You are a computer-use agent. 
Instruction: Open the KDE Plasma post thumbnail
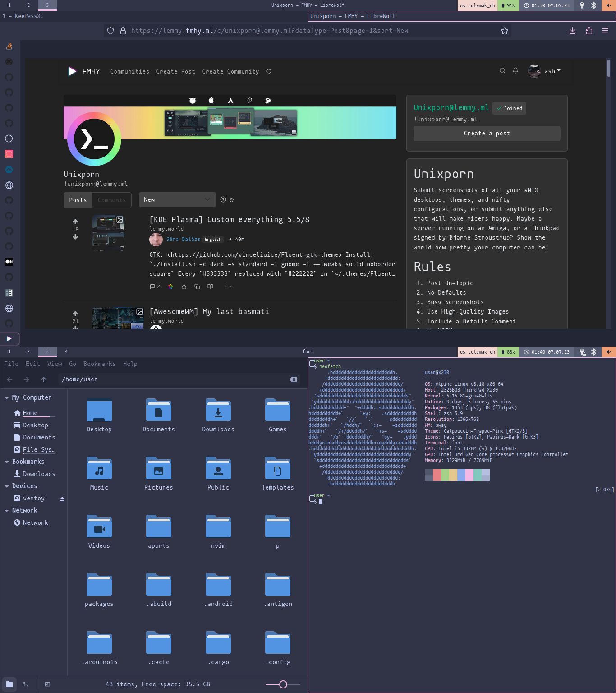point(109,232)
